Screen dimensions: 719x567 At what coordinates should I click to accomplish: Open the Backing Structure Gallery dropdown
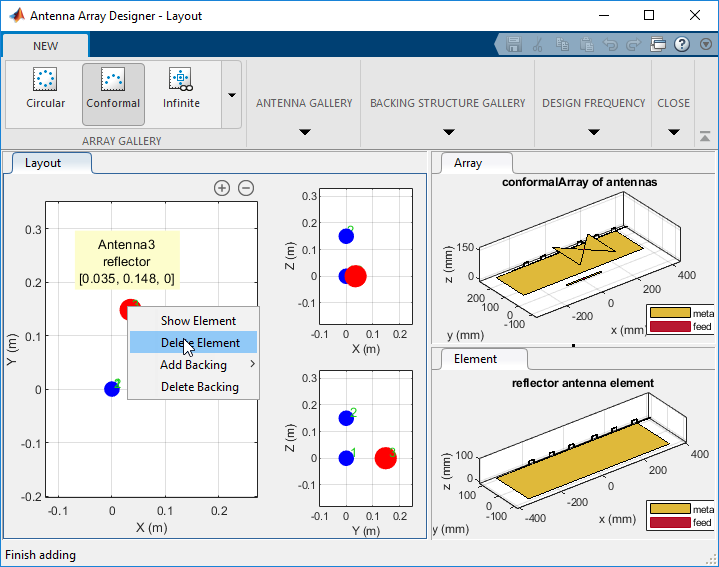tap(448, 132)
